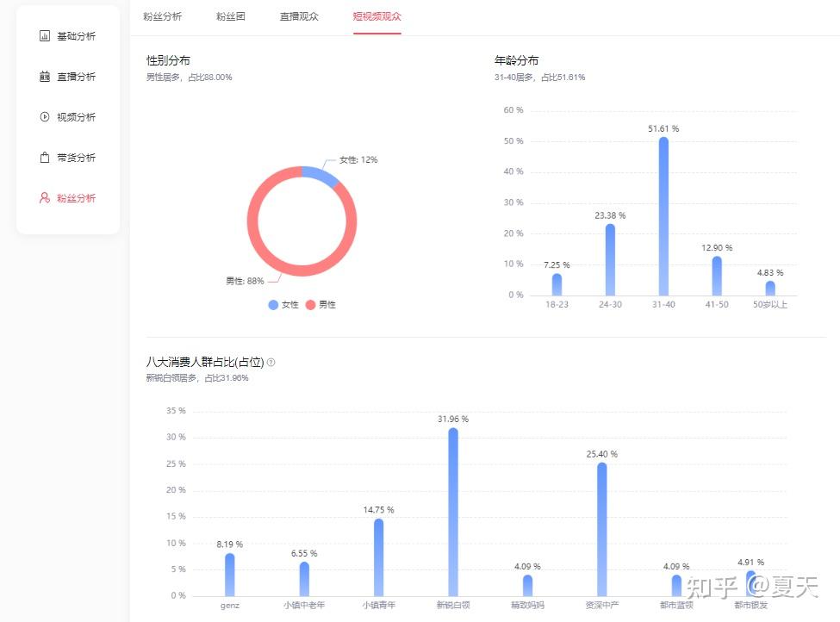Click the 50岁以上 age bar
This screenshot has height=622, width=840.
point(770,289)
